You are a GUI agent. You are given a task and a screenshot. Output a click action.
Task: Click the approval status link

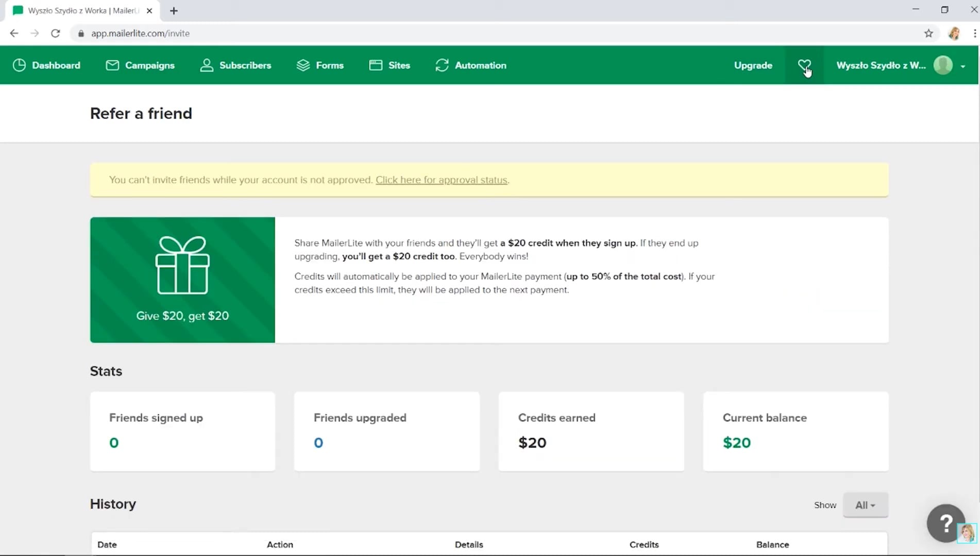(x=442, y=180)
